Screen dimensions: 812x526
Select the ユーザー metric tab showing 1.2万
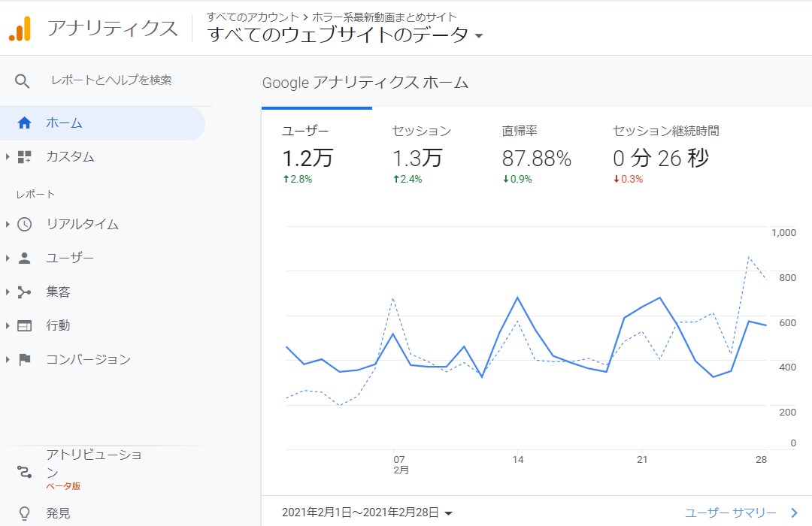point(317,155)
